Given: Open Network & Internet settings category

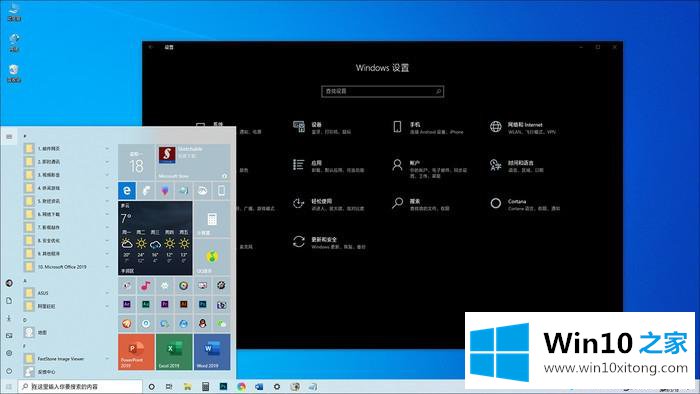Looking at the screenshot, I should point(523,128).
